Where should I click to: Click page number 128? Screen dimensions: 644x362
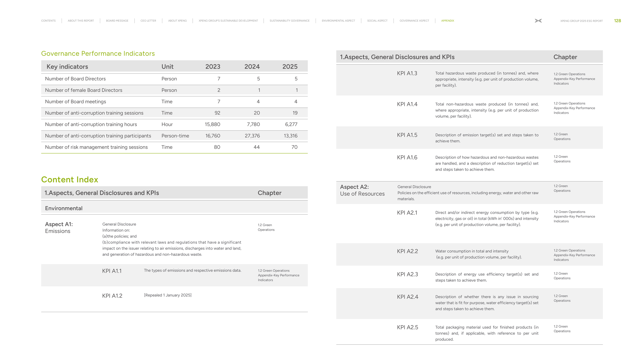[617, 21]
